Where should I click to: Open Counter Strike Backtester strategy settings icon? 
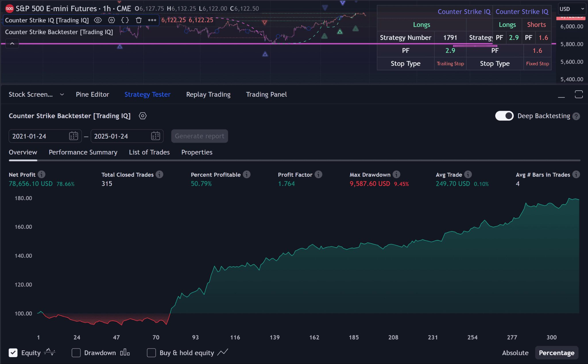click(x=143, y=116)
